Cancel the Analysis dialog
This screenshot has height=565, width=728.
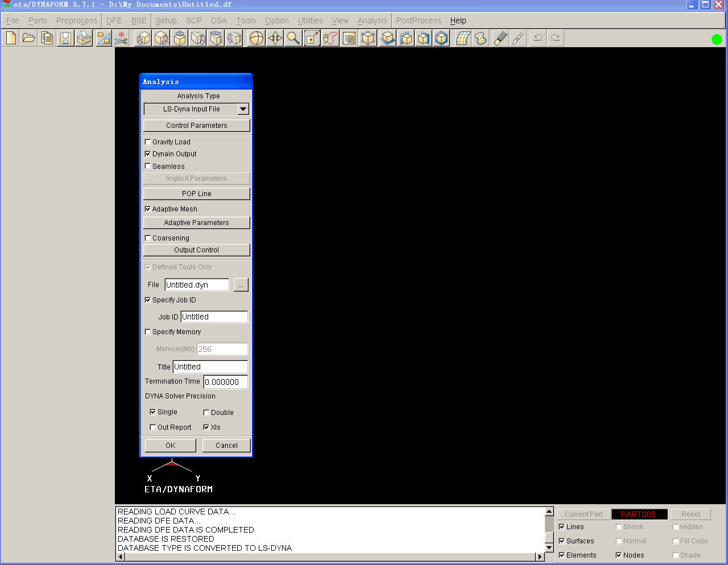coord(226,446)
